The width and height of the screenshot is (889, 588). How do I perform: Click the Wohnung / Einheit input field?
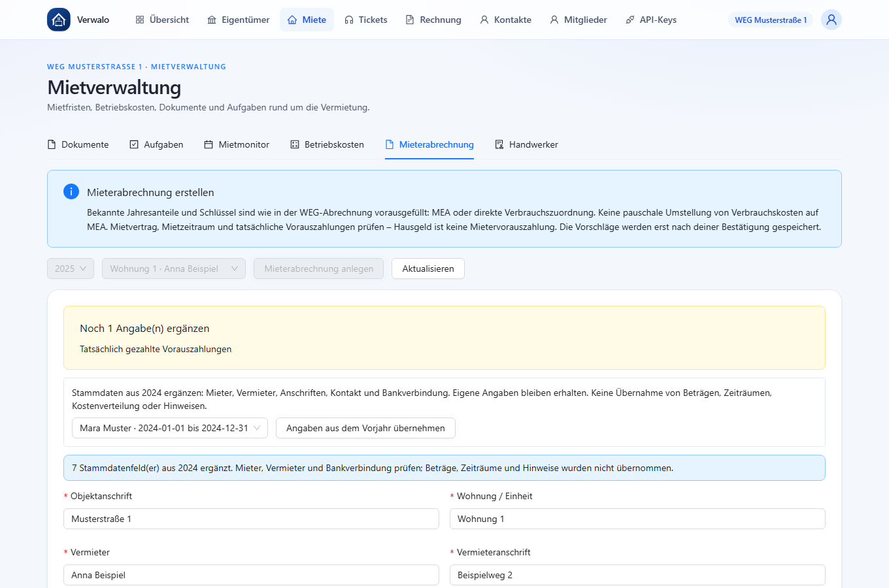tap(637, 519)
